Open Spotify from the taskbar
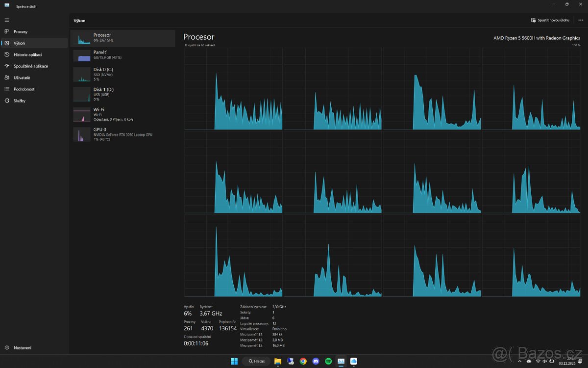The image size is (588, 368). [328, 361]
